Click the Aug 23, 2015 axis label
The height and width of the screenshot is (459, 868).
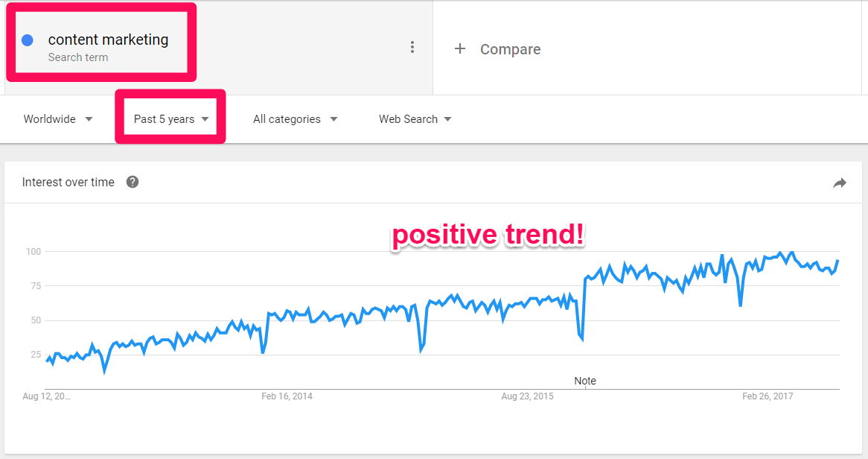click(527, 396)
